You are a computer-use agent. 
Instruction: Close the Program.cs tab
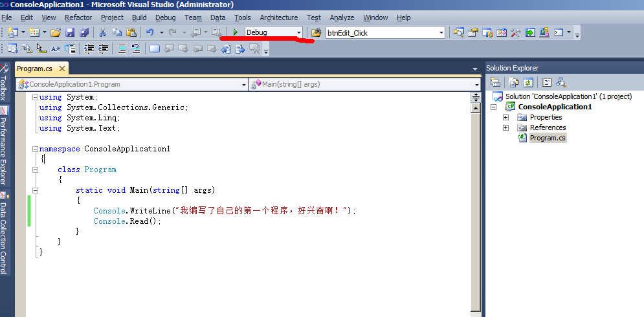[61, 69]
